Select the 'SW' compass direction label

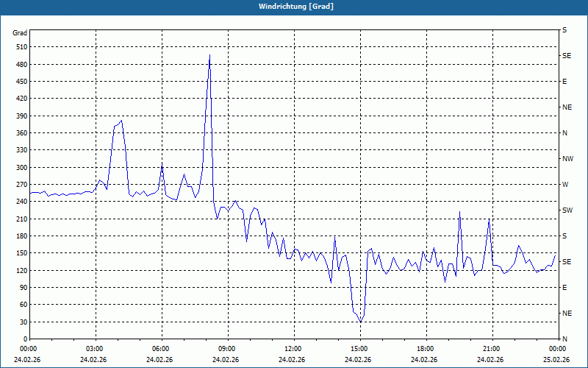click(567, 210)
